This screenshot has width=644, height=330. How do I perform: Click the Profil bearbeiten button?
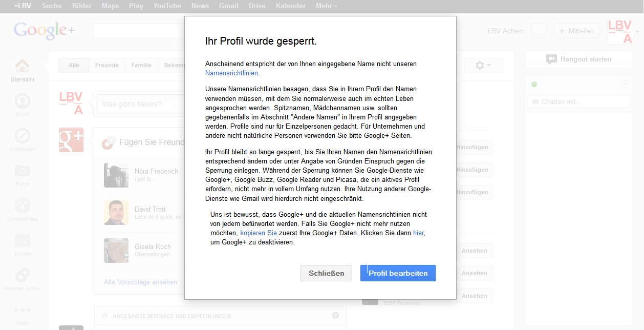click(398, 273)
